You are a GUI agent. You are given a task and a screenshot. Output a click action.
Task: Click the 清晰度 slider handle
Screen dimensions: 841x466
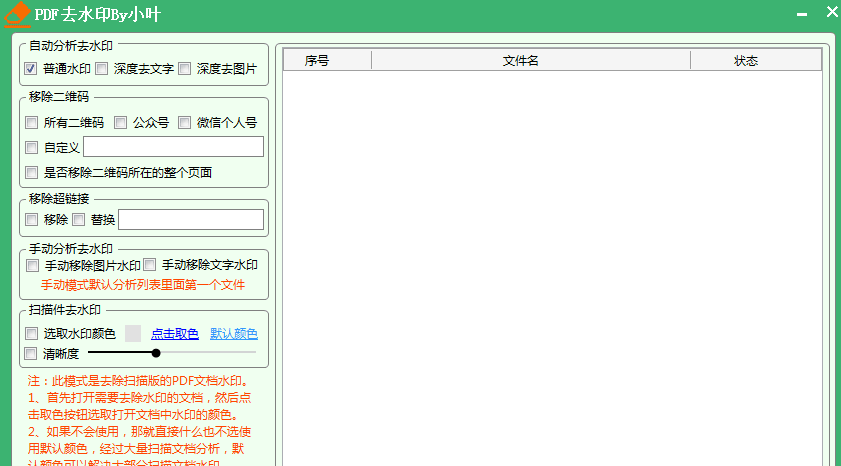(156, 353)
